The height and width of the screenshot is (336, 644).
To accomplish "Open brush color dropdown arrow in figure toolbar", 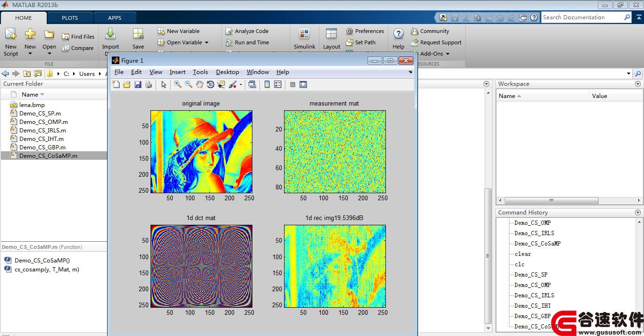I will (241, 85).
